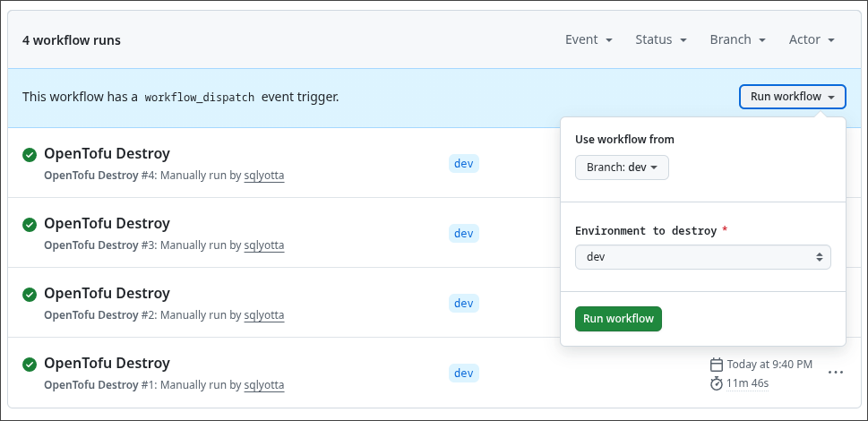This screenshot has height=421, width=868.
Task: Click the stopwatch icon beside 11m 46s
Action: pos(716,383)
